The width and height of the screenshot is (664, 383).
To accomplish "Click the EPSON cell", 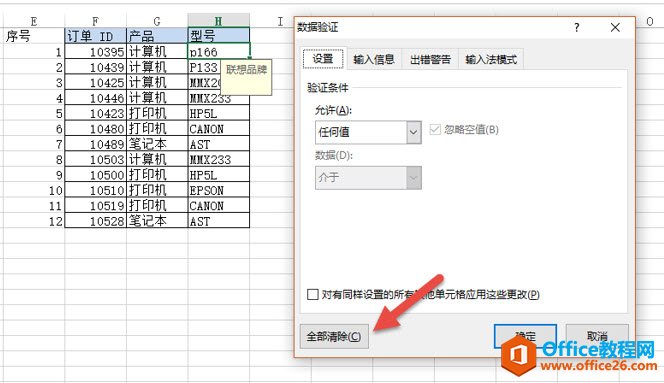I will tap(219, 190).
